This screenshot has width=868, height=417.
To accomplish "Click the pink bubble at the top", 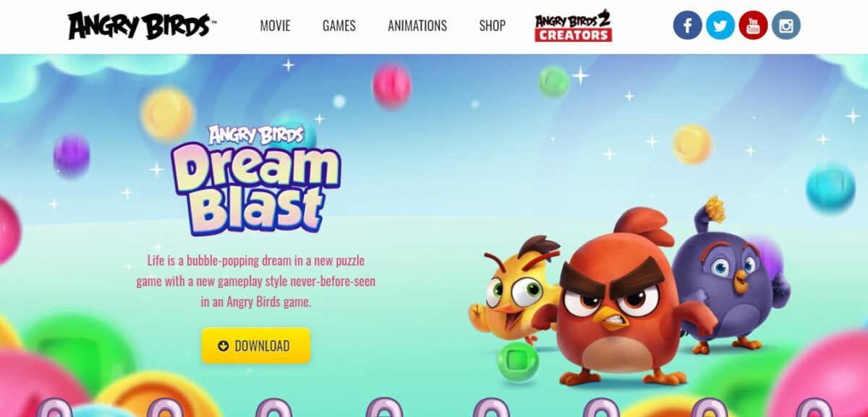I will click(392, 85).
